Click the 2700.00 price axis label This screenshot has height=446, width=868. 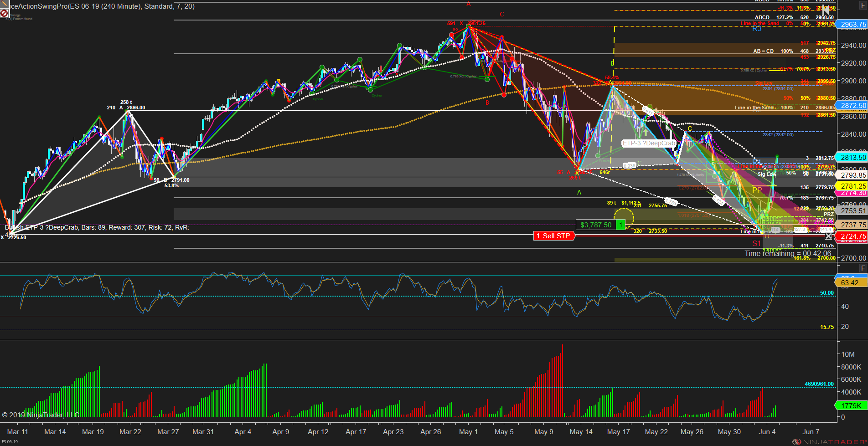click(853, 258)
